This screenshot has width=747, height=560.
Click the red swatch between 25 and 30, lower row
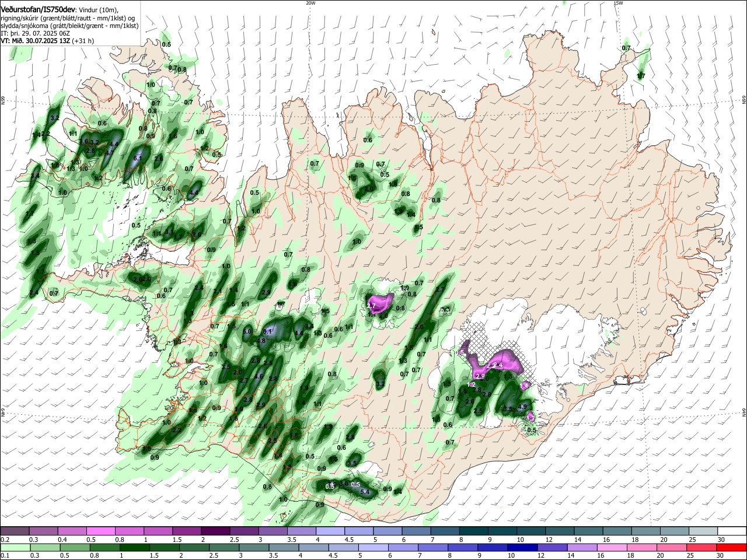click(703, 547)
